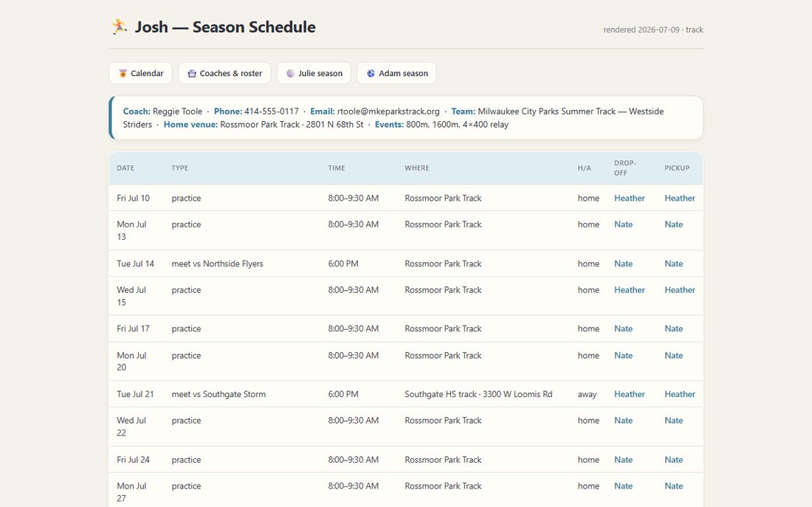812x507 pixels.
Task: Click Nate pickup for Fri Jul 24
Action: [x=673, y=459]
